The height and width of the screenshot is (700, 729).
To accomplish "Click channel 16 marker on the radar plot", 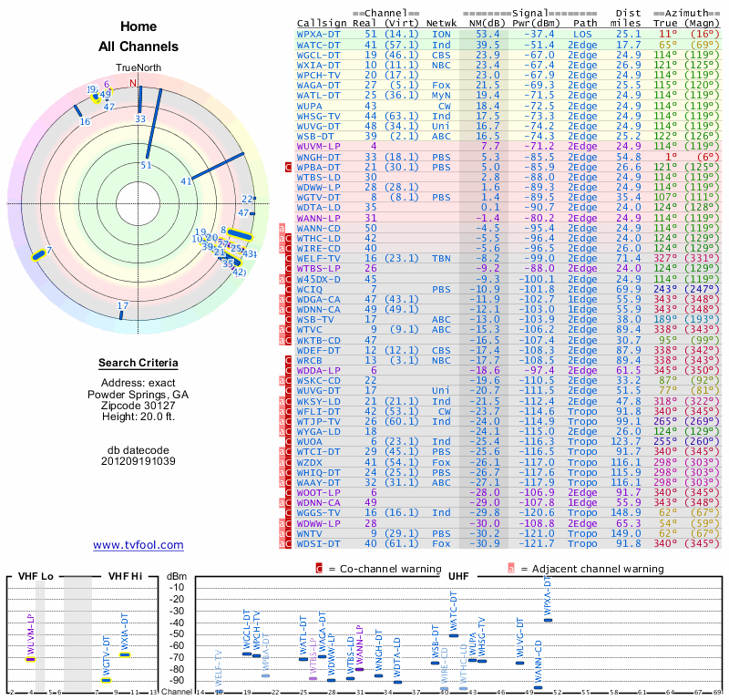I will pos(77,110).
